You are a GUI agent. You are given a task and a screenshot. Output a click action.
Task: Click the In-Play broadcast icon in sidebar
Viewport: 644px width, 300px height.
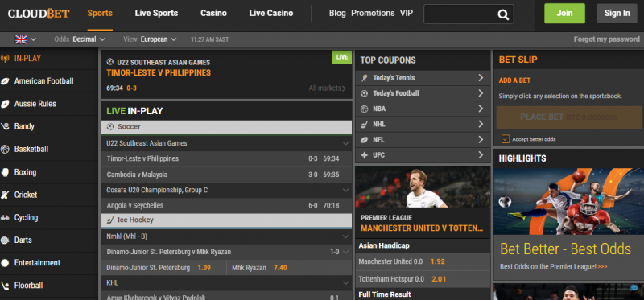pyautogui.click(x=5, y=59)
